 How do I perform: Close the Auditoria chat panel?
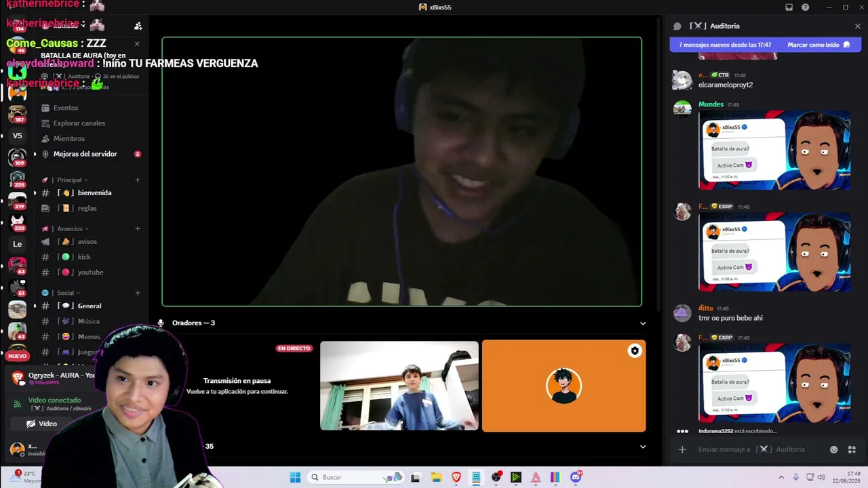(858, 26)
